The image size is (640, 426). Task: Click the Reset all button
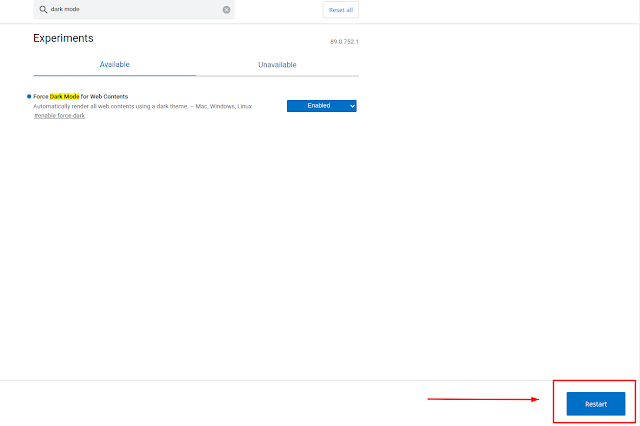click(x=341, y=10)
